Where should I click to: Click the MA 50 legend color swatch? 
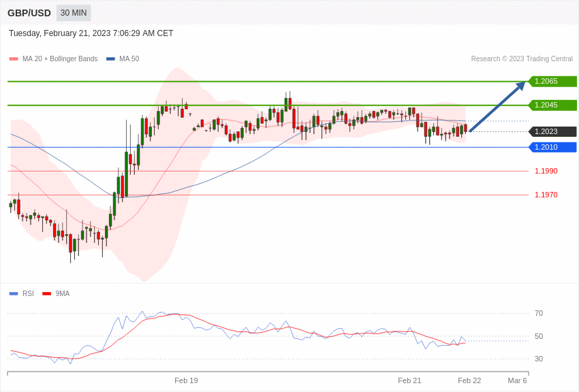coord(110,59)
